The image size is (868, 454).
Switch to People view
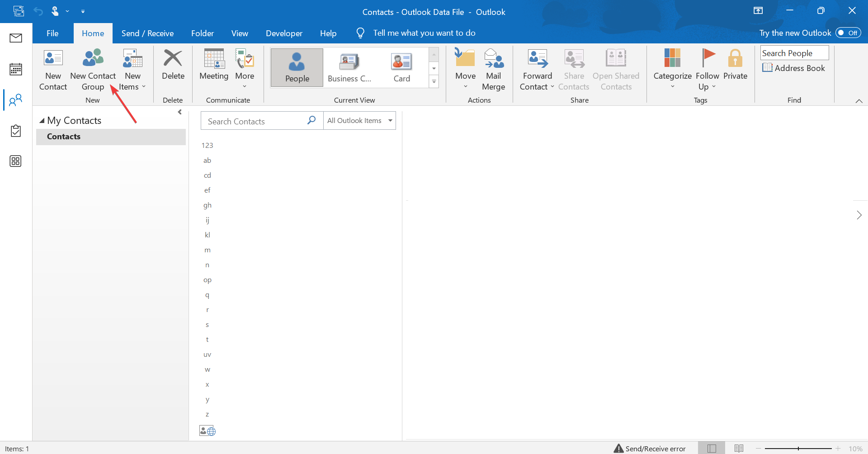297,67
